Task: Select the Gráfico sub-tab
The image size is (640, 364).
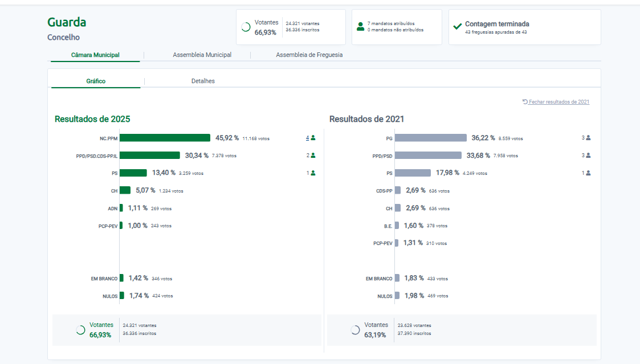Action: (x=96, y=81)
